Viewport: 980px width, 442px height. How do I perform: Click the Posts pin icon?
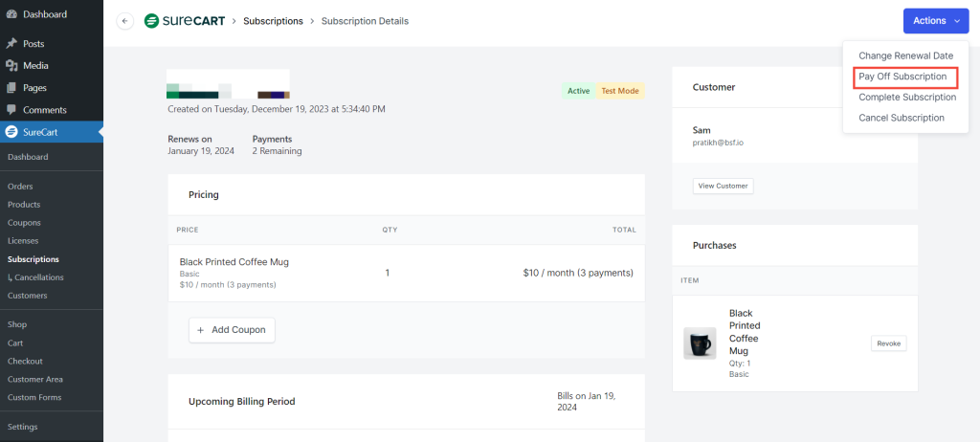[11, 44]
